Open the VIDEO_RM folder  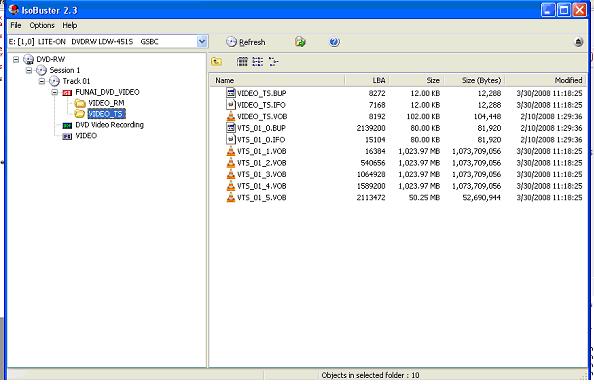tap(106, 103)
